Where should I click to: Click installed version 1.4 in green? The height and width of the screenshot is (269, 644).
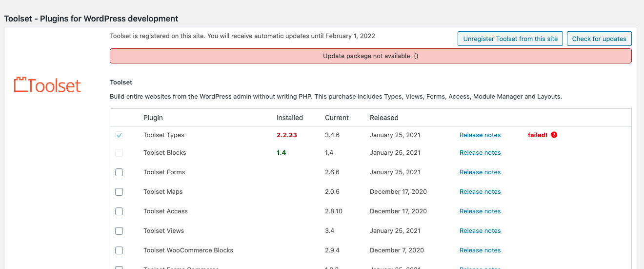tap(281, 152)
